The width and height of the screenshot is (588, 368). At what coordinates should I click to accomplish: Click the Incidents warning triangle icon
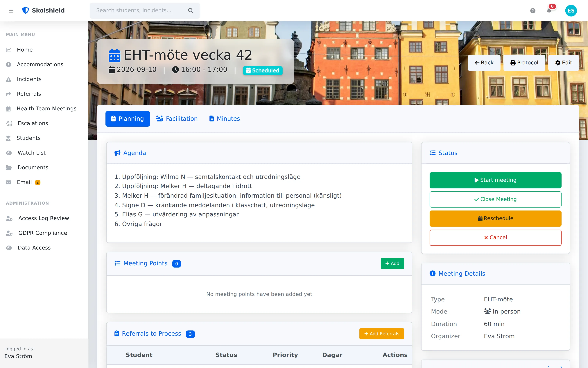[x=8, y=79]
